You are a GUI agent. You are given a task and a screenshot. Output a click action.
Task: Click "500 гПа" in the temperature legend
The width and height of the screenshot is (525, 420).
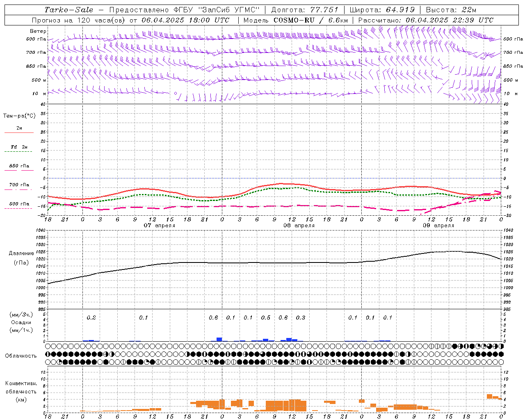tap(19, 204)
